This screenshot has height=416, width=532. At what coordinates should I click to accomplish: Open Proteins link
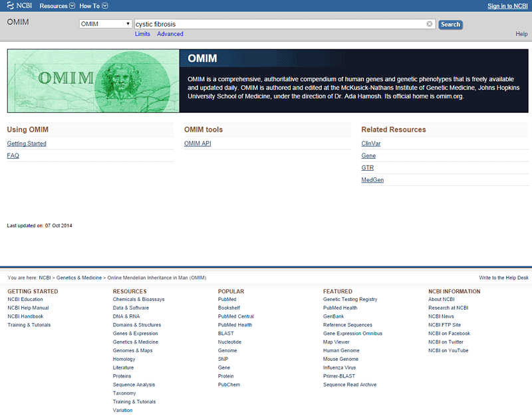click(x=122, y=376)
